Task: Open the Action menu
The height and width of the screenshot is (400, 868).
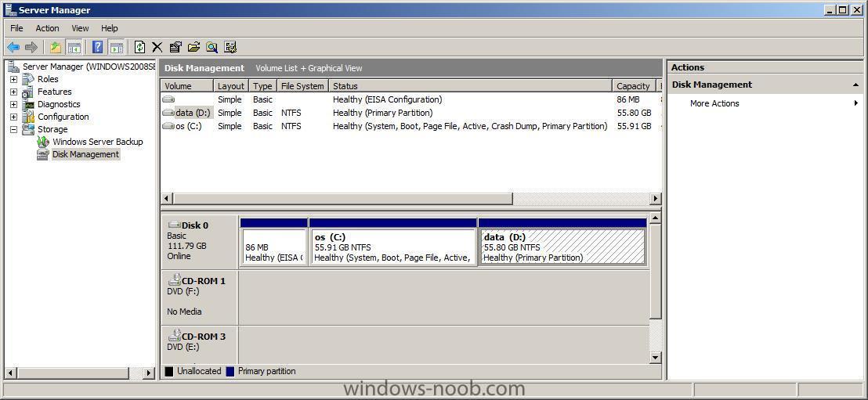Action: 48,28
